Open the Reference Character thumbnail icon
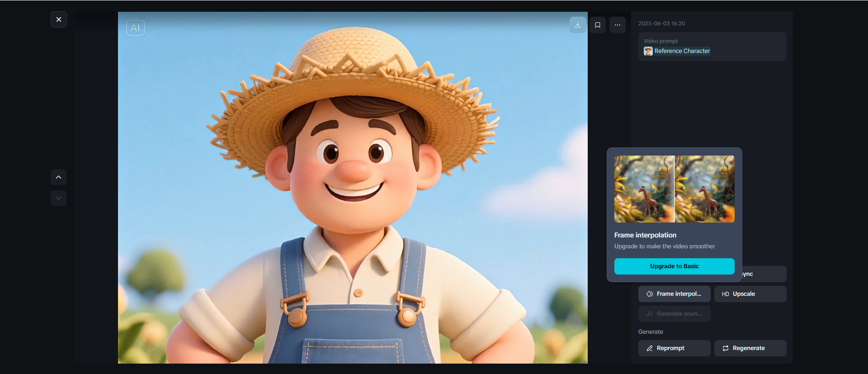The height and width of the screenshot is (374, 868). tap(648, 51)
